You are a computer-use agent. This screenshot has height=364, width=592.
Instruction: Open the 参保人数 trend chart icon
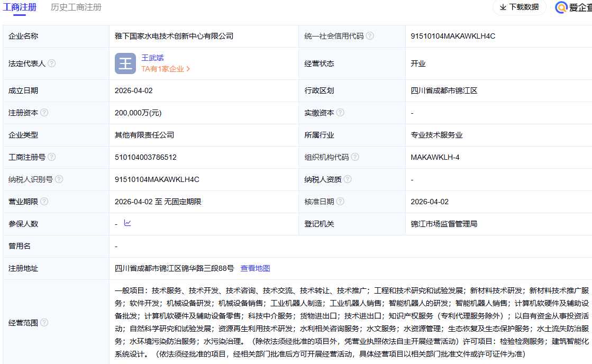pos(127,223)
